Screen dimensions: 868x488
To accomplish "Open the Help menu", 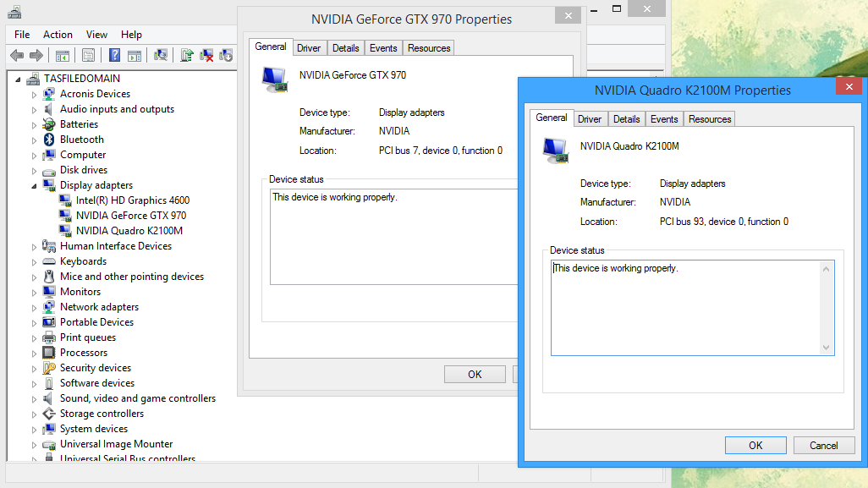I will 131,35.
